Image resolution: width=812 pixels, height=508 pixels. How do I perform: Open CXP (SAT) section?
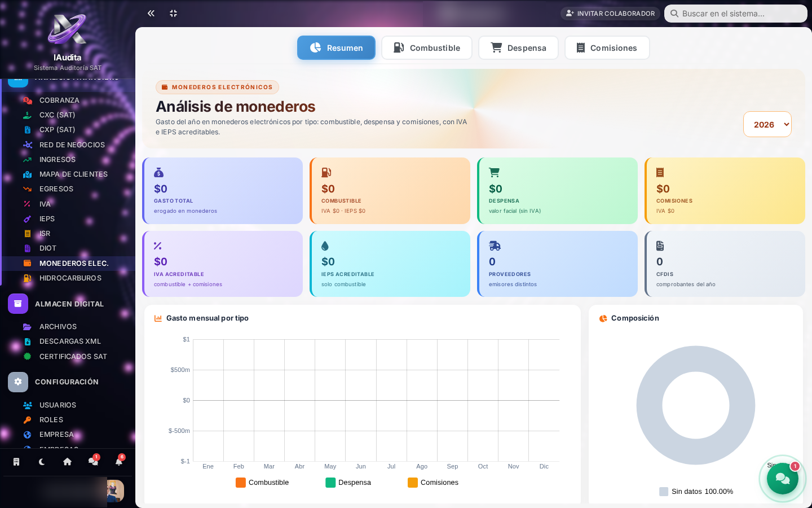coord(68,129)
